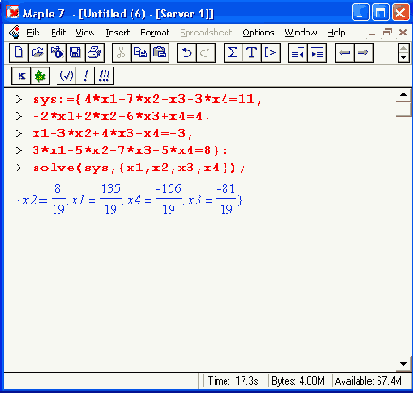Open an existing file via folder icon

(x=38, y=53)
